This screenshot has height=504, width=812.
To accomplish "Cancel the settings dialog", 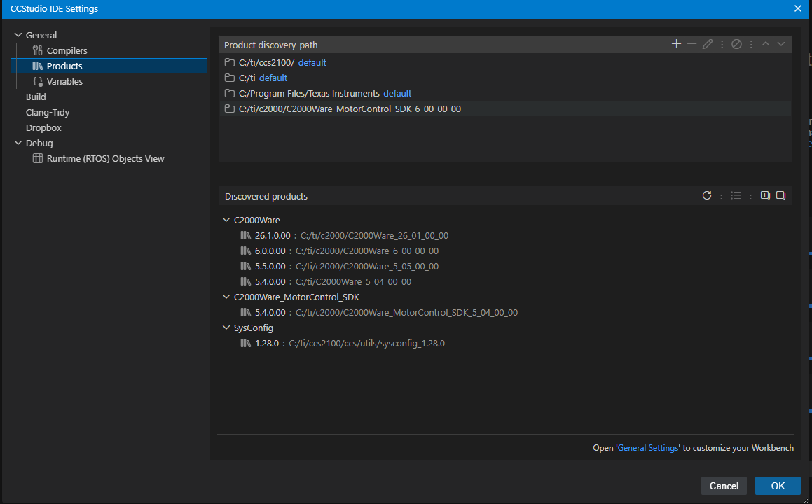I will [724, 486].
